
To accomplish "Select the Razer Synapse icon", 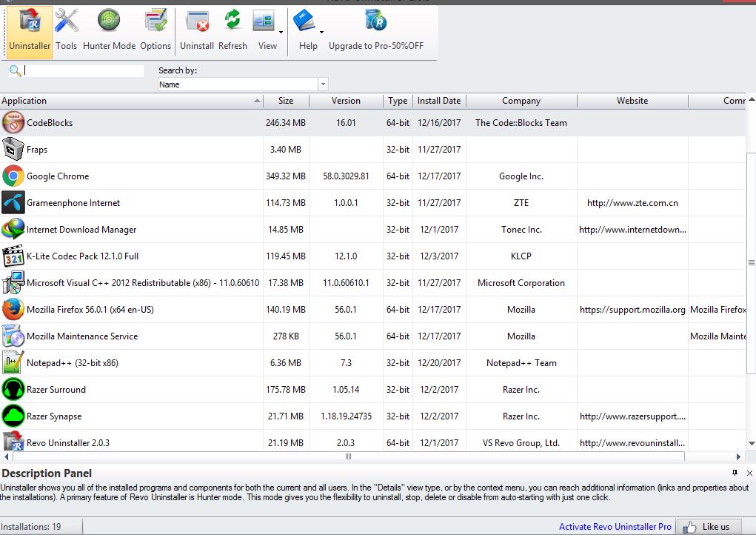I will coord(13,416).
